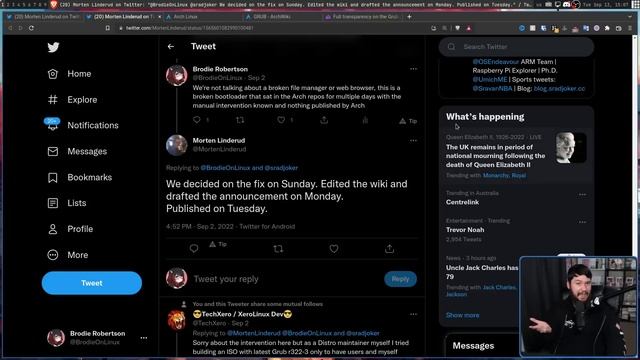Click the browser address bar URL

[189, 28]
